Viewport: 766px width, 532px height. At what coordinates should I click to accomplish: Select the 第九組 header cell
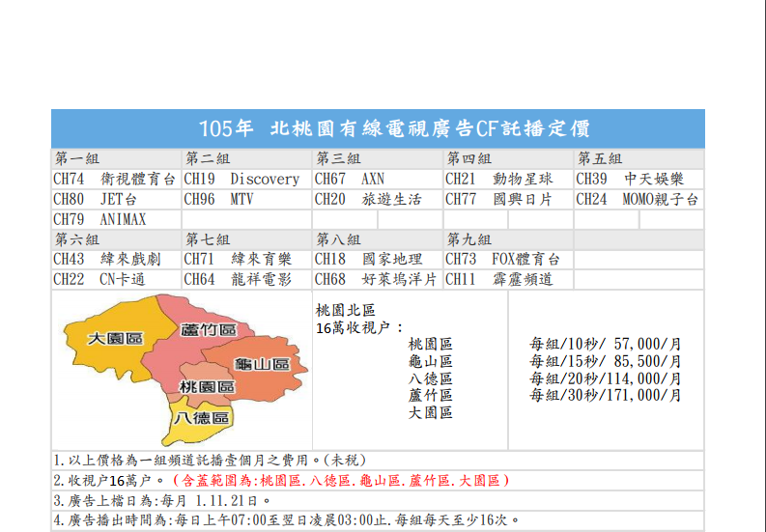[x=508, y=239]
